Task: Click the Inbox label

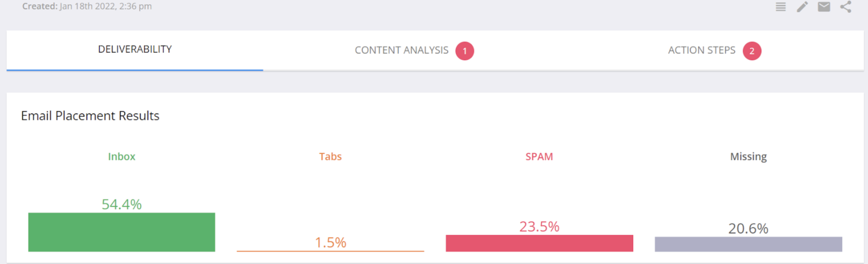Action: coord(122,157)
